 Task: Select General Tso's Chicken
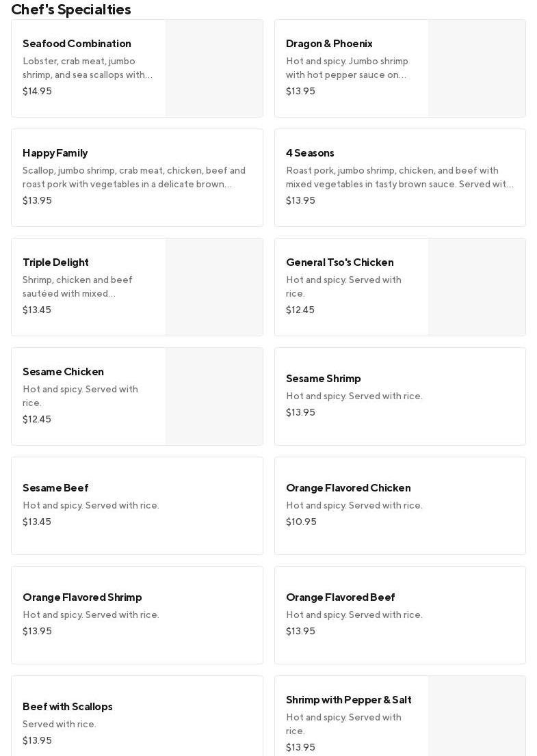352,286
